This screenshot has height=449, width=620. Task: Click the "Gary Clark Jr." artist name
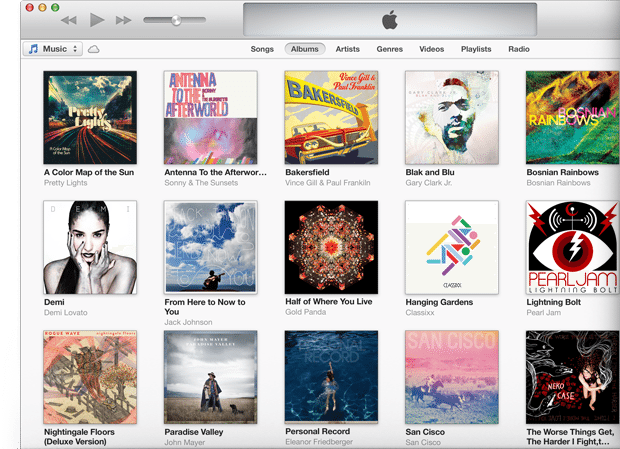[x=429, y=183]
